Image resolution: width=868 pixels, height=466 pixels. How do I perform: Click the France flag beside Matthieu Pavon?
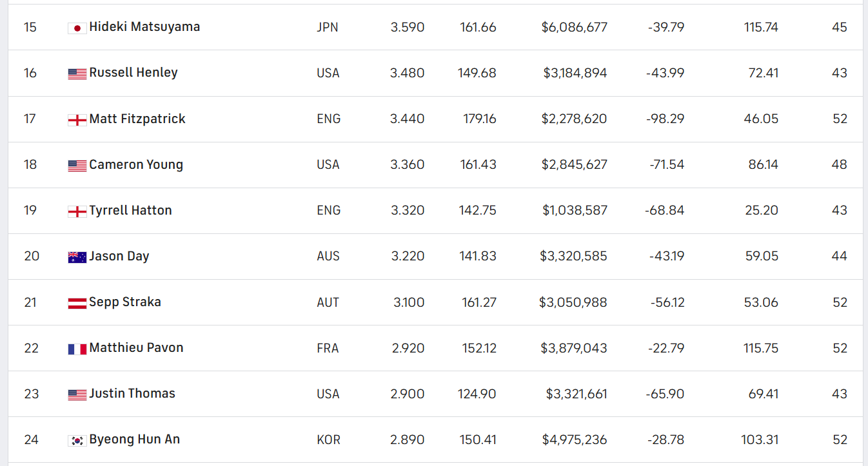click(77, 349)
